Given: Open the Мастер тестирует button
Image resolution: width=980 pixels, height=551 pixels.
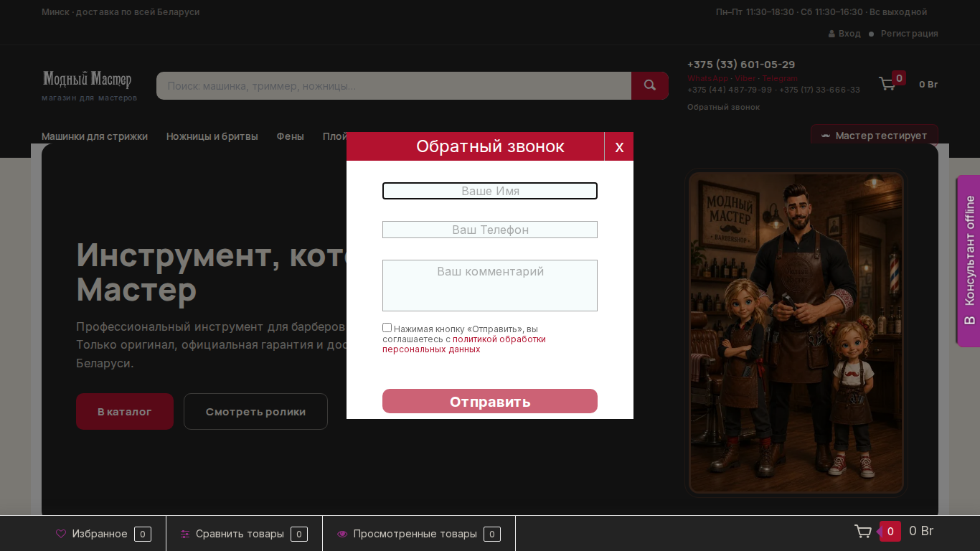Looking at the screenshot, I should (874, 136).
